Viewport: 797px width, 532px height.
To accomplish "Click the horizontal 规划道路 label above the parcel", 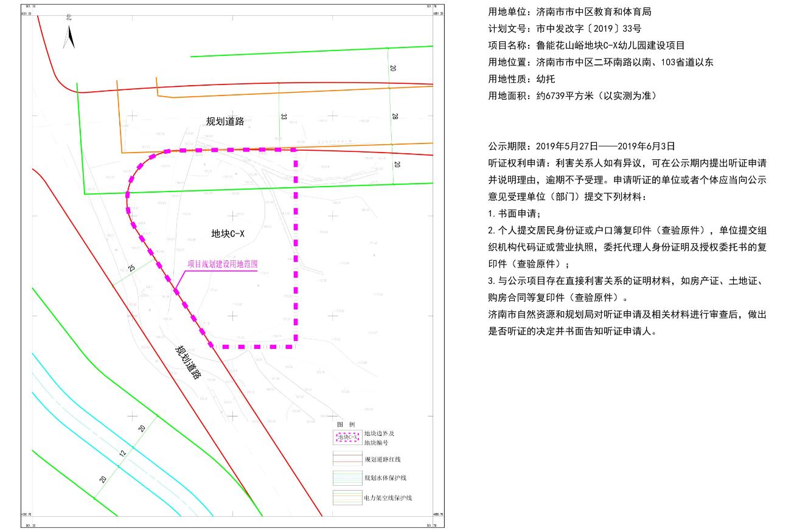I will click(x=225, y=121).
